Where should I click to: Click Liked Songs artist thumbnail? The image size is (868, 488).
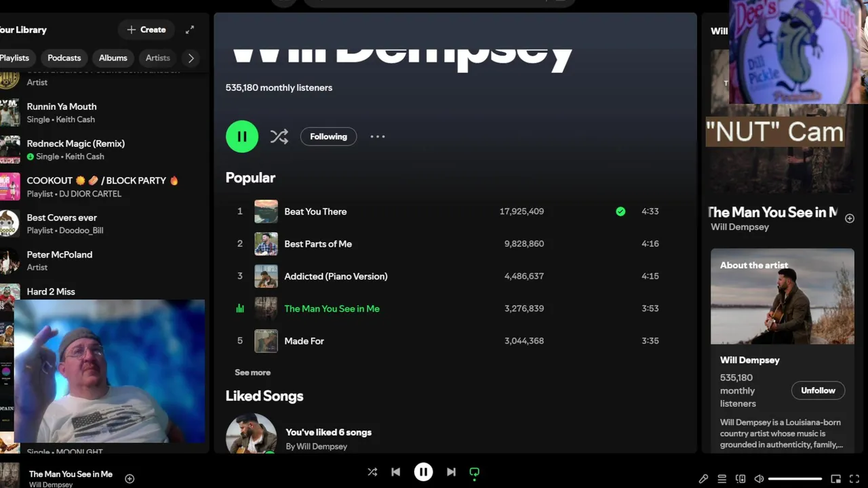[252, 433]
